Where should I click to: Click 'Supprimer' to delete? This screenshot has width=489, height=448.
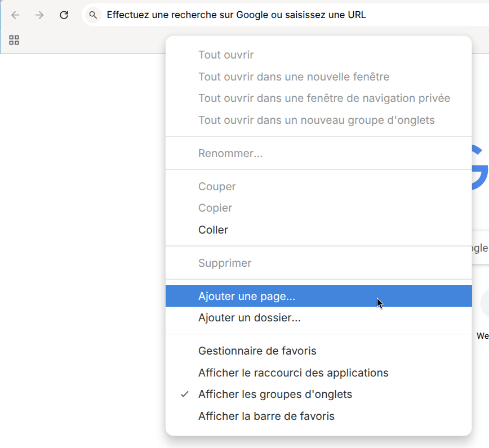tap(225, 263)
